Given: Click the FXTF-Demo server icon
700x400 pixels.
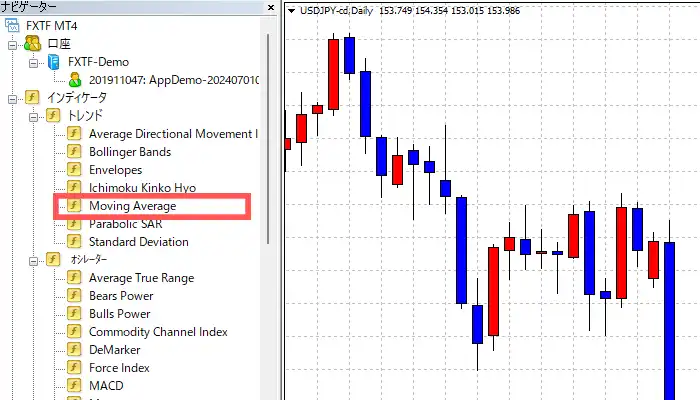Looking at the screenshot, I should [54, 63].
